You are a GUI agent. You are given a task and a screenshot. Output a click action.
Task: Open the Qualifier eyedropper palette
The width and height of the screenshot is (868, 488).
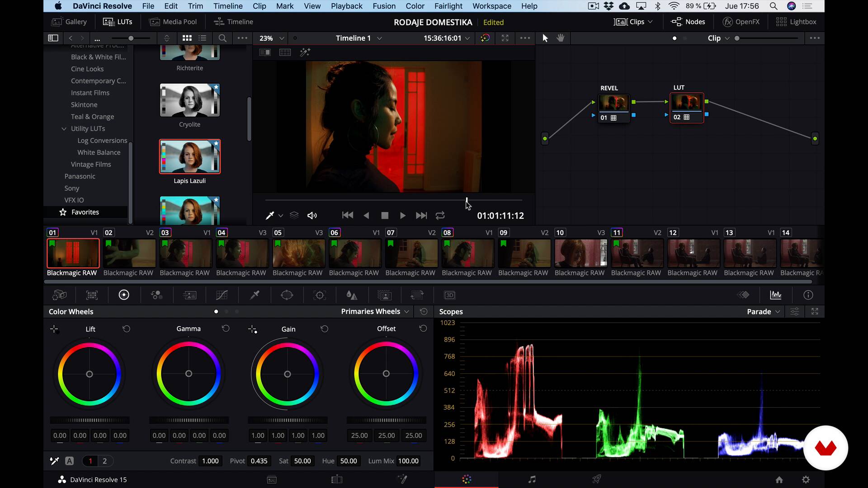255,295
